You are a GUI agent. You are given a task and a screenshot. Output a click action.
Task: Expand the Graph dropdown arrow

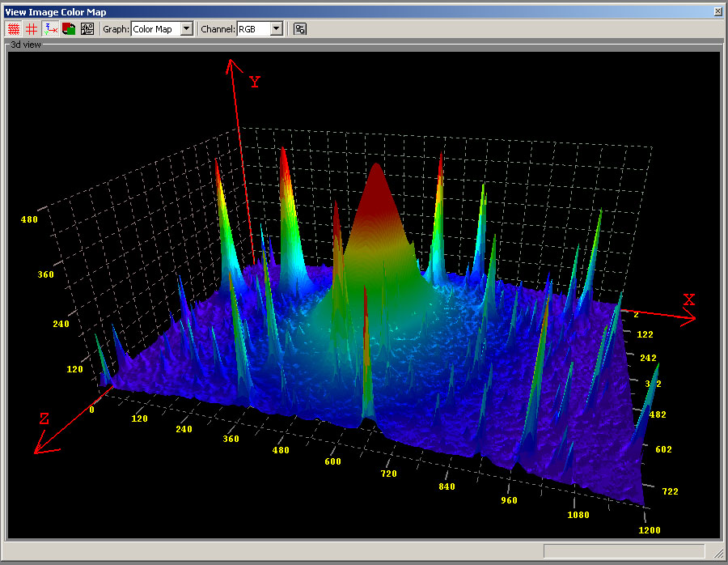coord(187,29)
